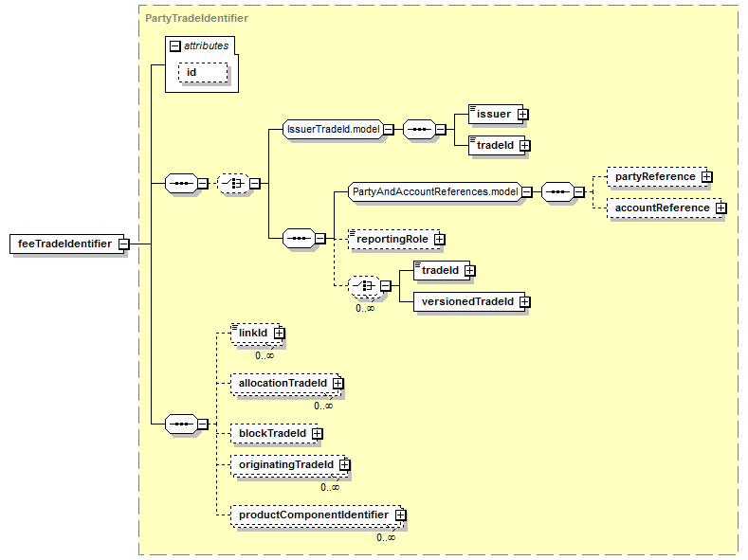Screen dimensions: 748x560
Task: Collapse the PartyAndAccountReferences.model group
Action: pyautogui.click(x=527, y=191)
